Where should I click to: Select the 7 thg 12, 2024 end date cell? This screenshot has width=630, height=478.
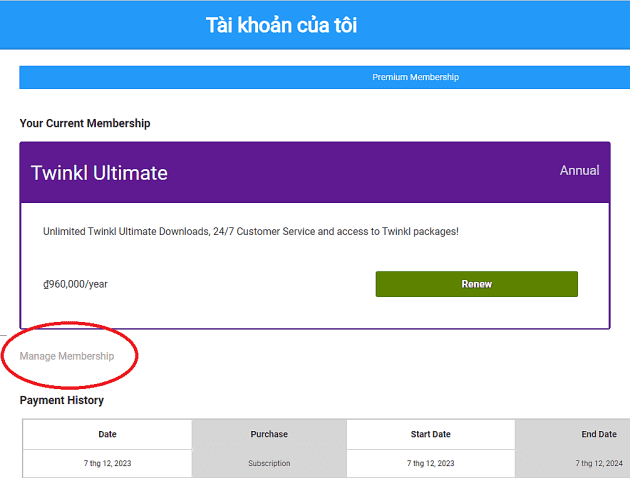(598, 463)
